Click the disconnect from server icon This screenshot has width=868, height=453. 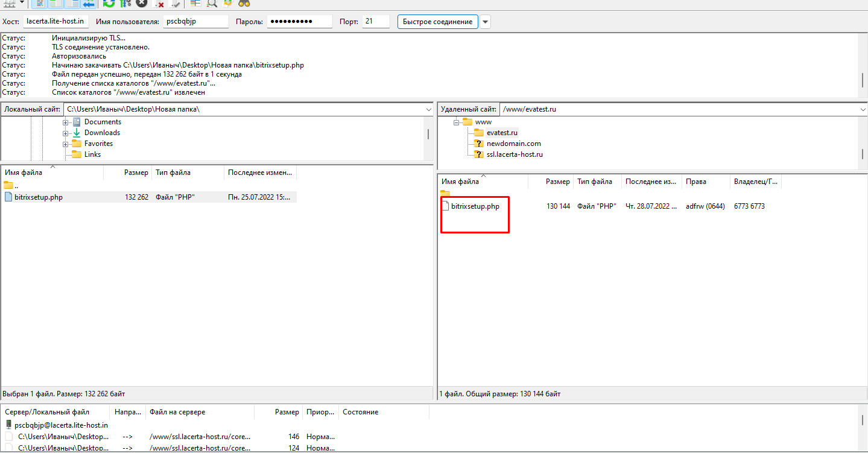[159, 3]
